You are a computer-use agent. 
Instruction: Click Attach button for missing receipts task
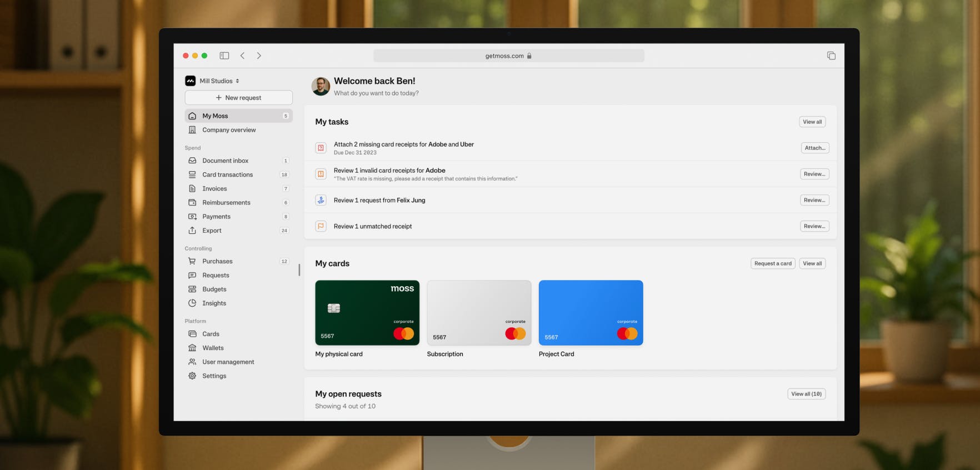[x=814, y=148]
